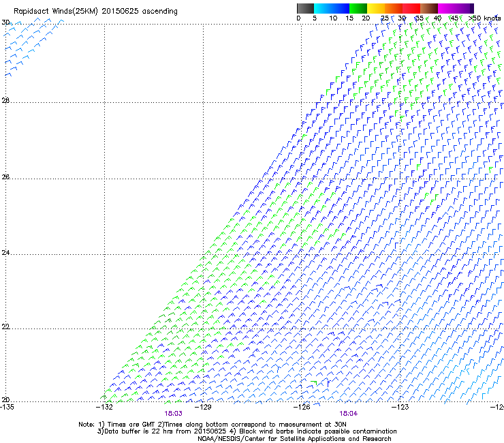Click the latitude axis label '24'
This screenshot has width=504, height=443.
(x=5, y=253)
